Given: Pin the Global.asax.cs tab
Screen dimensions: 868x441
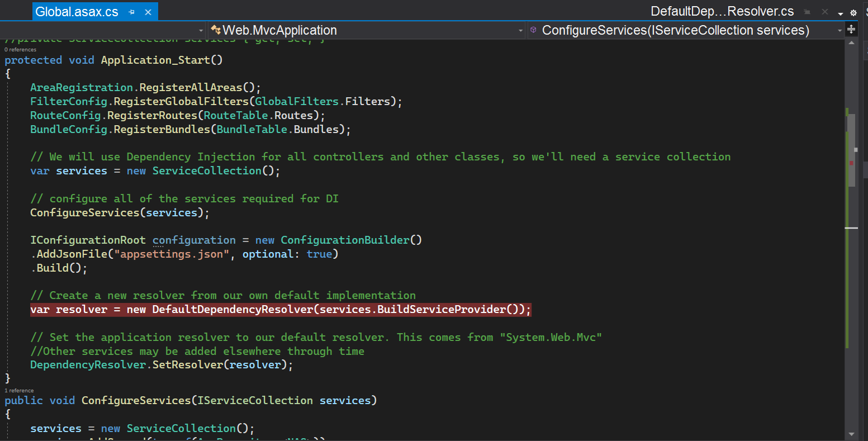Looking at the screenshot, I should click(x=132, y=12).
